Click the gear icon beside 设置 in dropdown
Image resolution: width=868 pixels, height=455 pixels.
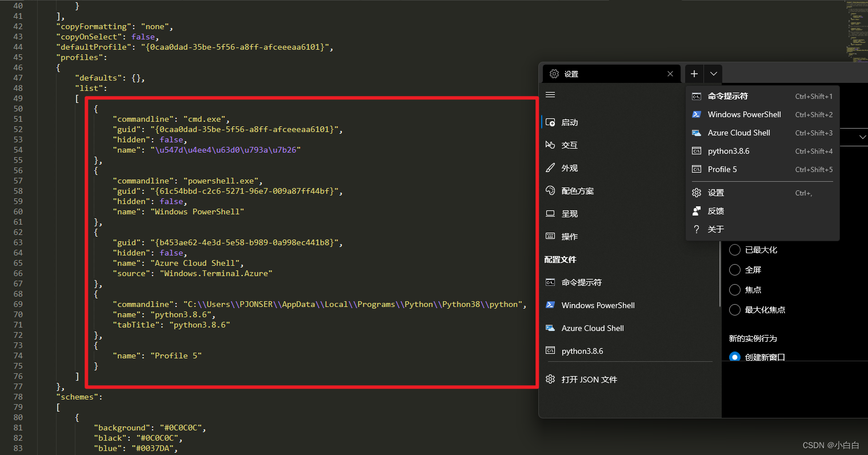[x=697, y=193]
